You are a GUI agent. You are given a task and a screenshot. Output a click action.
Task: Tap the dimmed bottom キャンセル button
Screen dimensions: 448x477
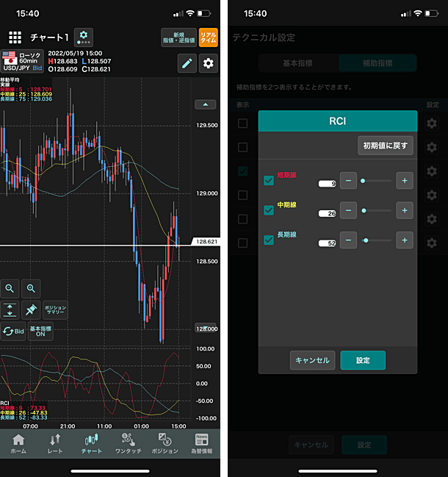click(311, 445)
